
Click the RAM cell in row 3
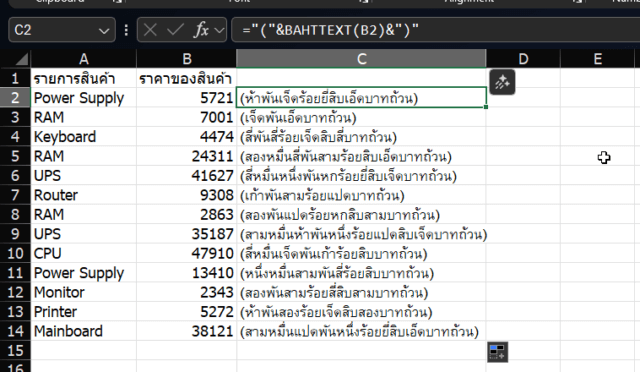tap(84, 117)
